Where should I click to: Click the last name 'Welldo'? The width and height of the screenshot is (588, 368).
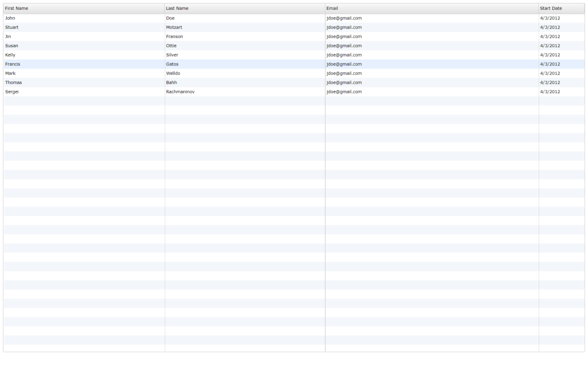[x=173, y=73]
